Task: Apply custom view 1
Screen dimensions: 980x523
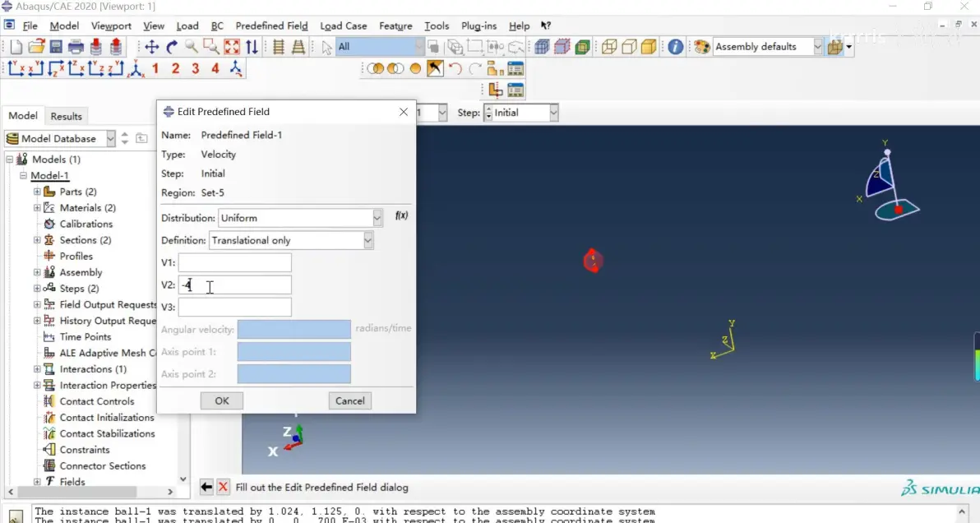Action: point(155,69)
